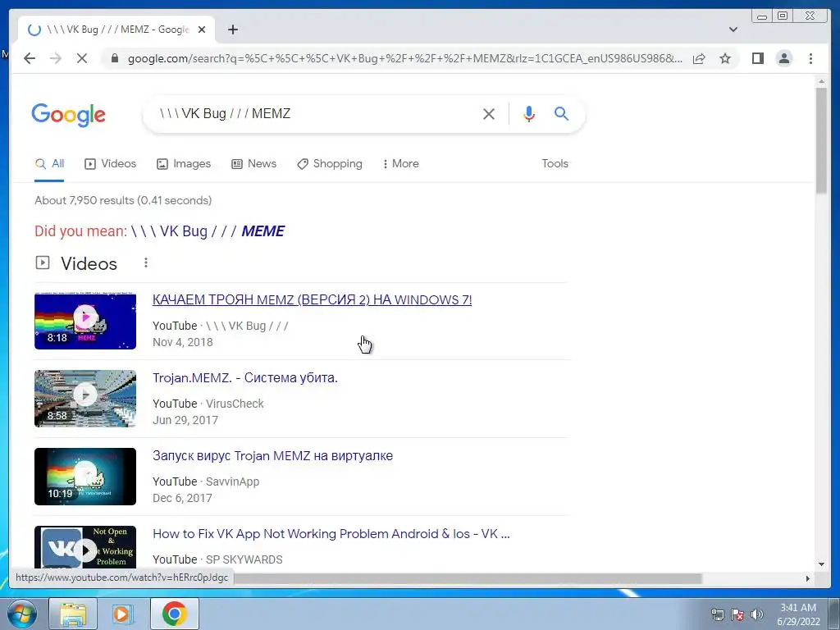Click the Google logo
The image size is (840, 630).
point(69,115)
